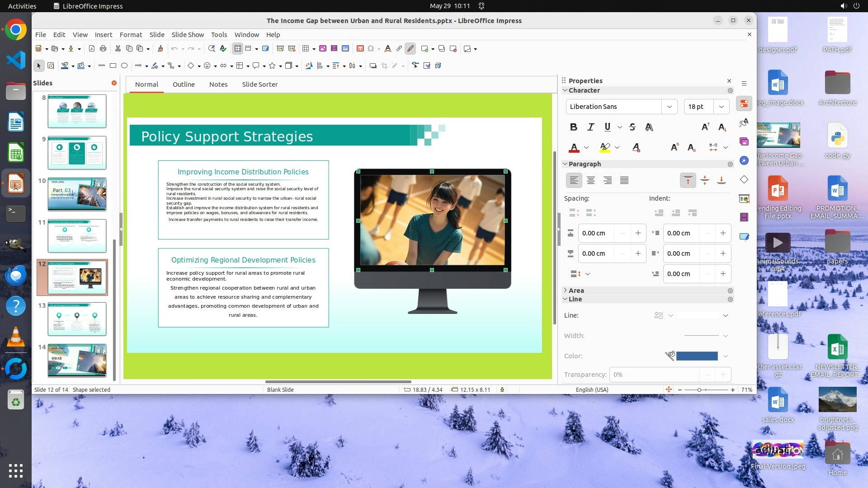Screen dimensions: 868x488
Task: Click the Bold formatting icon
Action: coord(573,127)
